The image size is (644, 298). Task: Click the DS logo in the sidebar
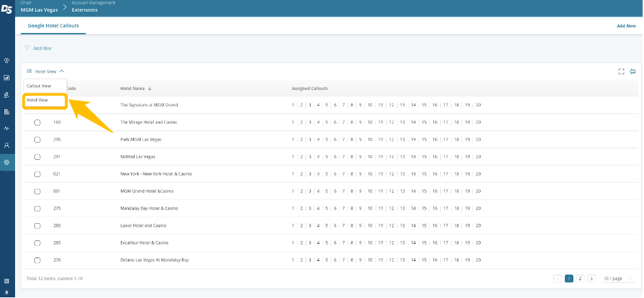pyautogui.click(x=7, y=9)
